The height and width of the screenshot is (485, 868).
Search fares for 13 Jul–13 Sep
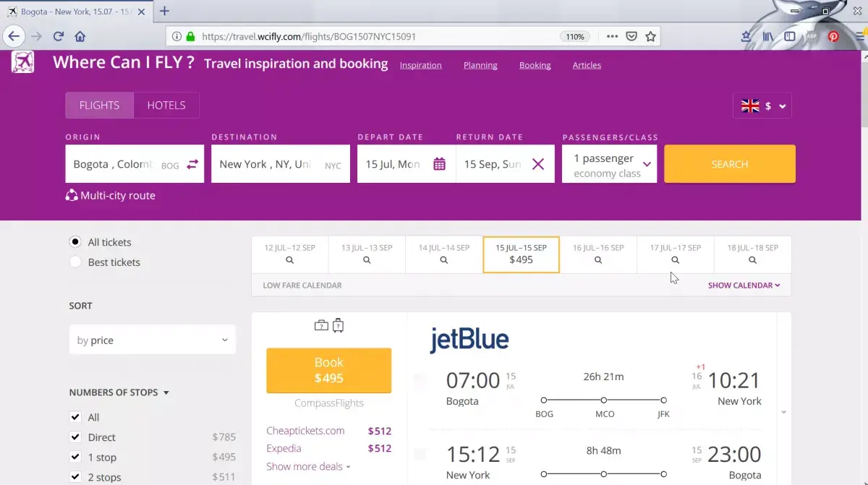point(367,254)
